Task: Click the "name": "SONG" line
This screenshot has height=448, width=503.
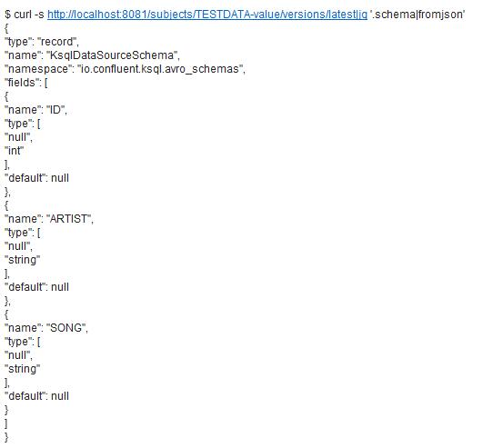Action: pos(46,328)
